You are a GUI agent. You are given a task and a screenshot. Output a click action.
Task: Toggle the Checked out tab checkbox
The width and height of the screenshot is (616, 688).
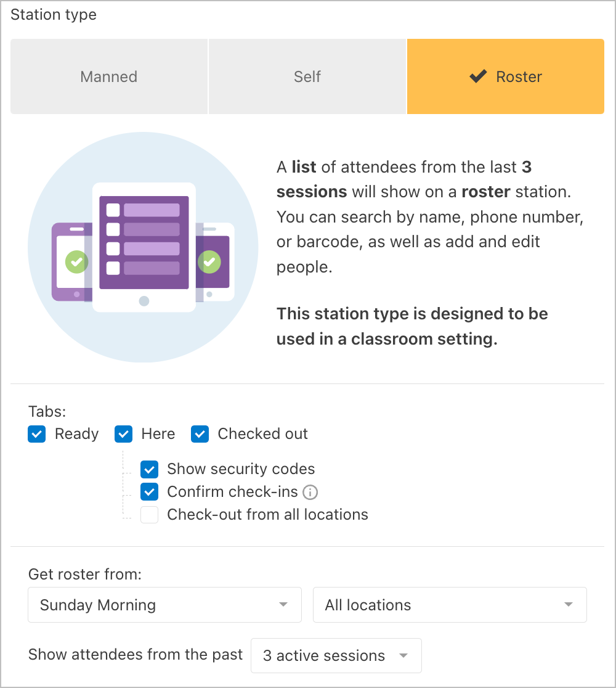pyautogui.click(x=200, y=434)
